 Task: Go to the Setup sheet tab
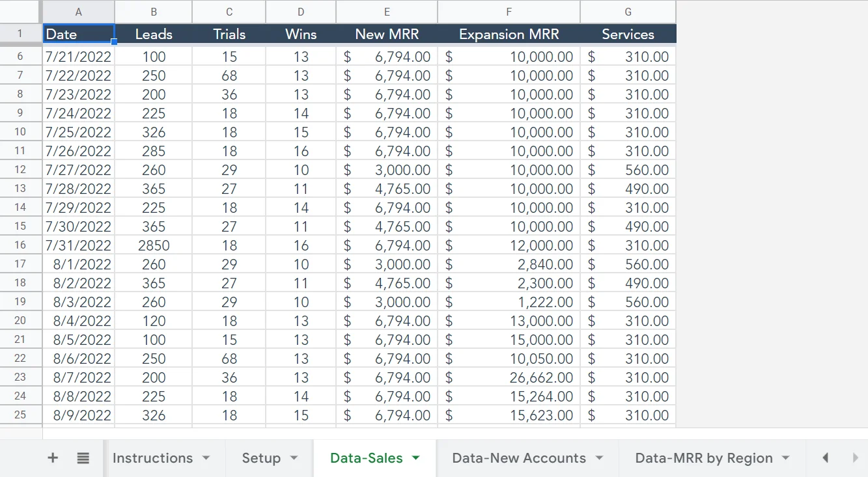[x=260, y=458]
